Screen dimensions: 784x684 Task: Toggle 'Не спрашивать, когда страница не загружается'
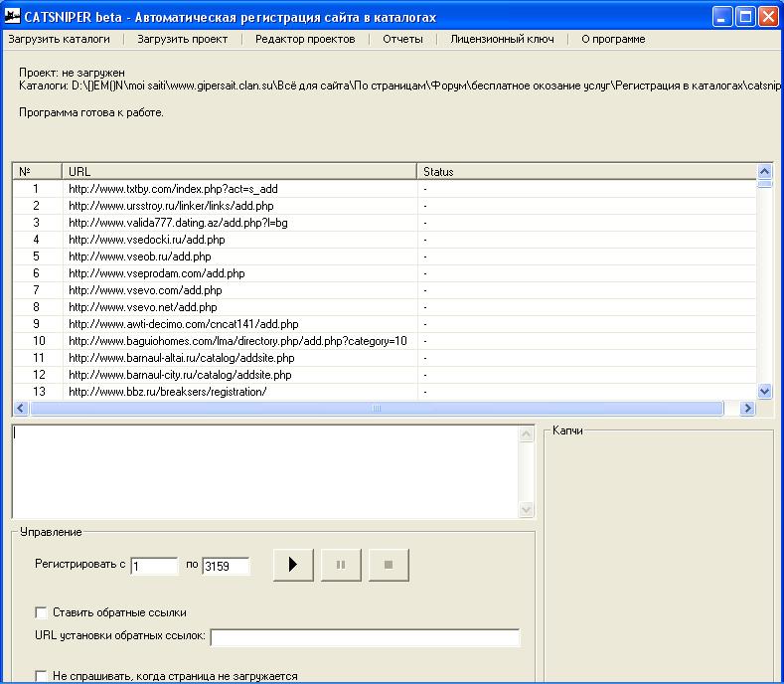pos(41,676)
